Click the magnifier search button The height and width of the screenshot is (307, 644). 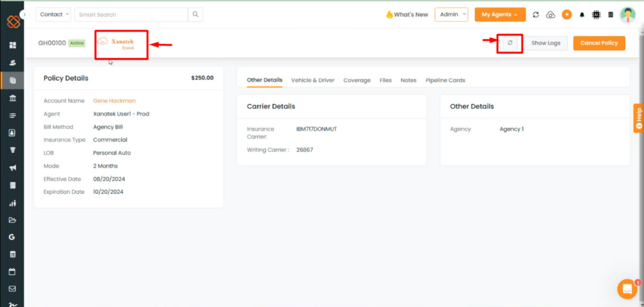tap(196, 14)
